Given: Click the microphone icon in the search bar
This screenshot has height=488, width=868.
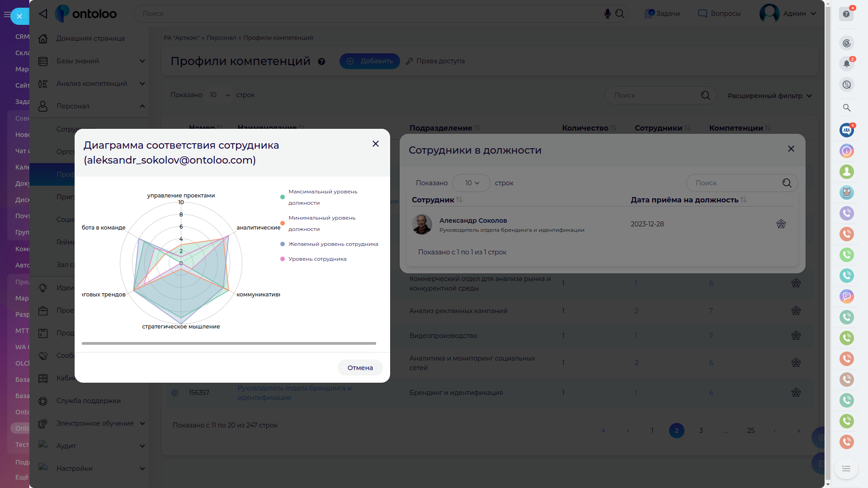Looking at the screenshot, I should [x=607, y=14].
